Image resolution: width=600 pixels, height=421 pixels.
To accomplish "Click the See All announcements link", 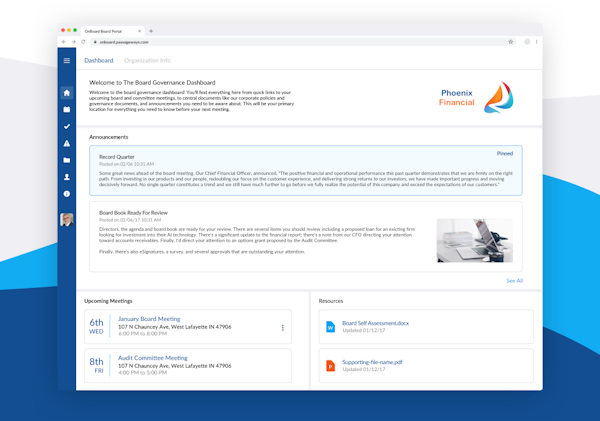I will pos(514,281).
